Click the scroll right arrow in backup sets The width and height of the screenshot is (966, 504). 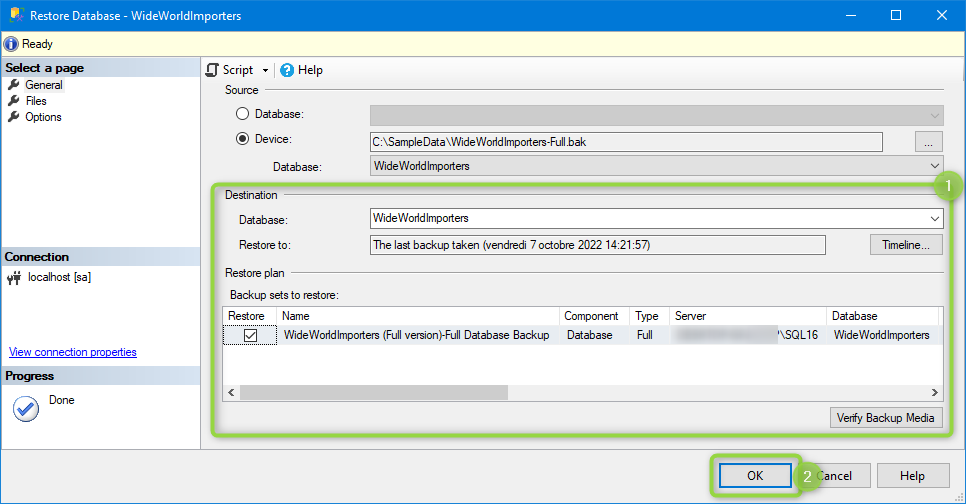935,392
